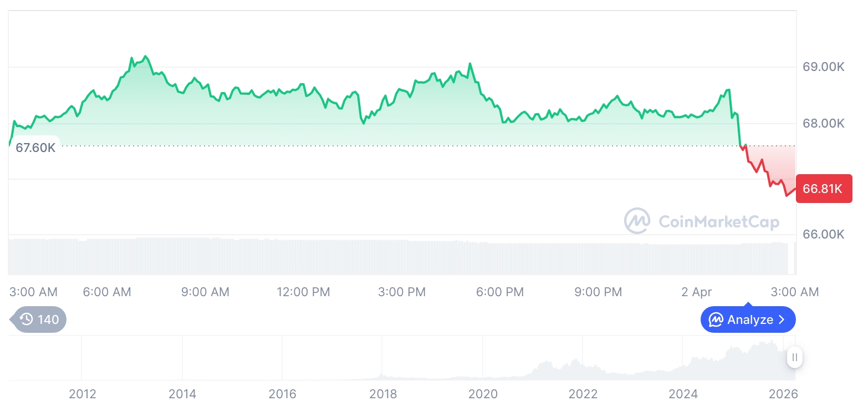Click the 9:00 PM time axis label
The height and width of the screenshot is (406, 868).
[x=598, y=292]
